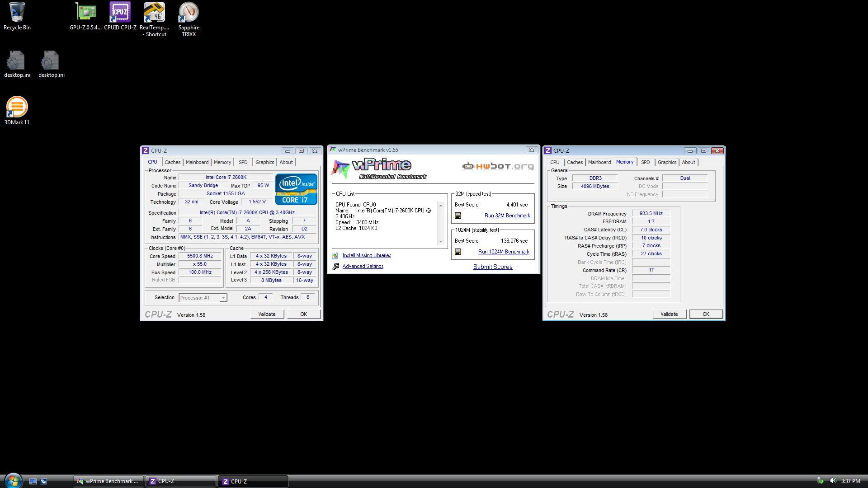Switch to Graphics tab in right CPU-Z window
The width and height of the screenshot is (868, 488).
click(x=667, y=162)
